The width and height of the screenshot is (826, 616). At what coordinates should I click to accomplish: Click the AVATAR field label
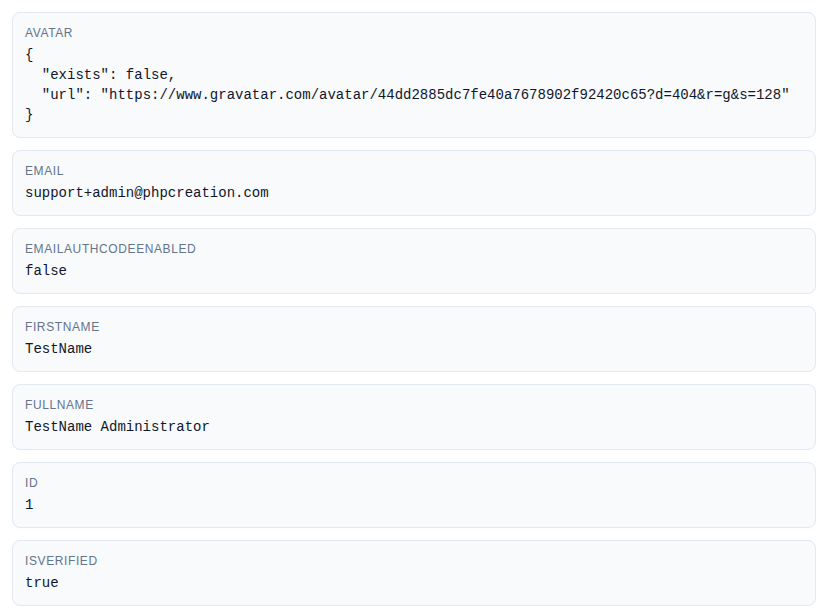(48, 33)
